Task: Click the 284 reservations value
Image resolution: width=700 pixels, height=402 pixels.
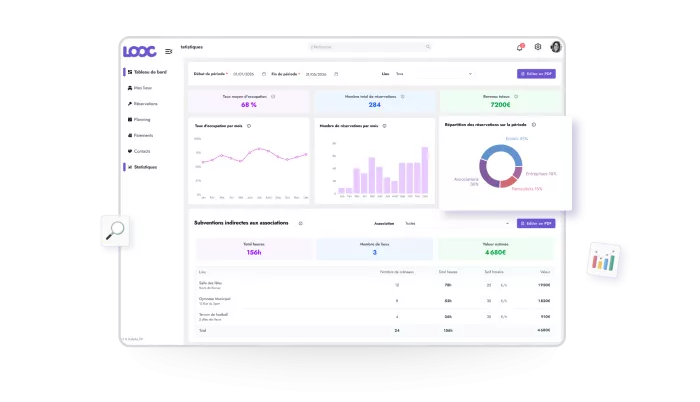Action: point(375,105)
